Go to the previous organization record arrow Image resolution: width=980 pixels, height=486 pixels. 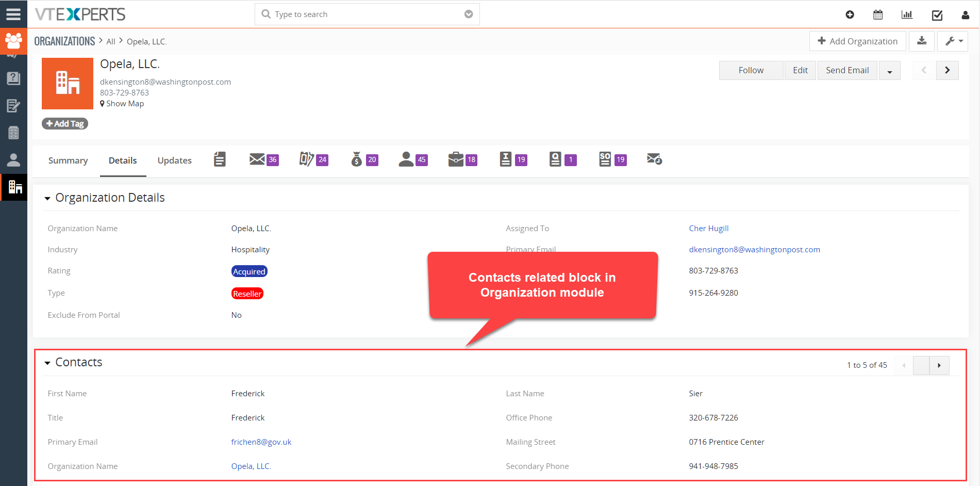(x=924, y=70)
